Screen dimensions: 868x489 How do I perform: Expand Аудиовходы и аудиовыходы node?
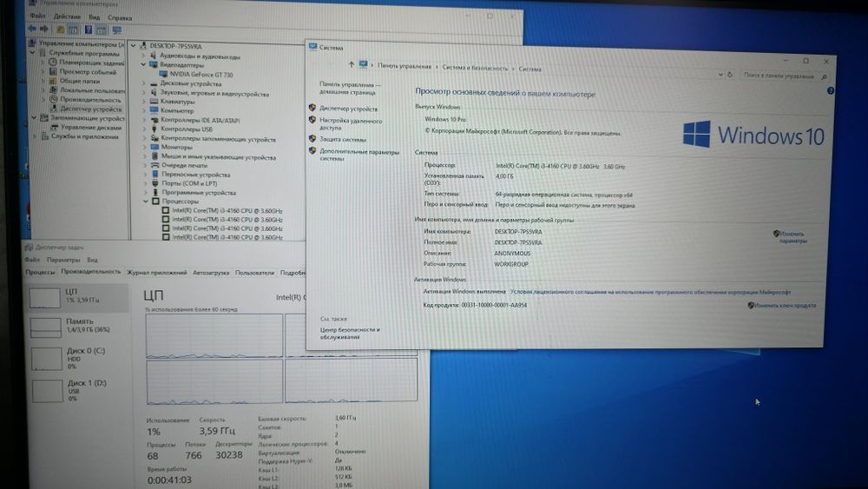(143, 56)
